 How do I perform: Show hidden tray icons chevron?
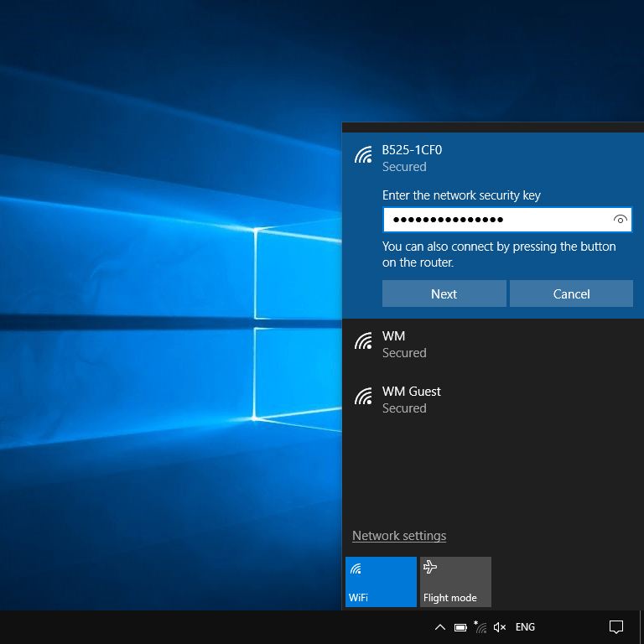(x=440, y=627)
